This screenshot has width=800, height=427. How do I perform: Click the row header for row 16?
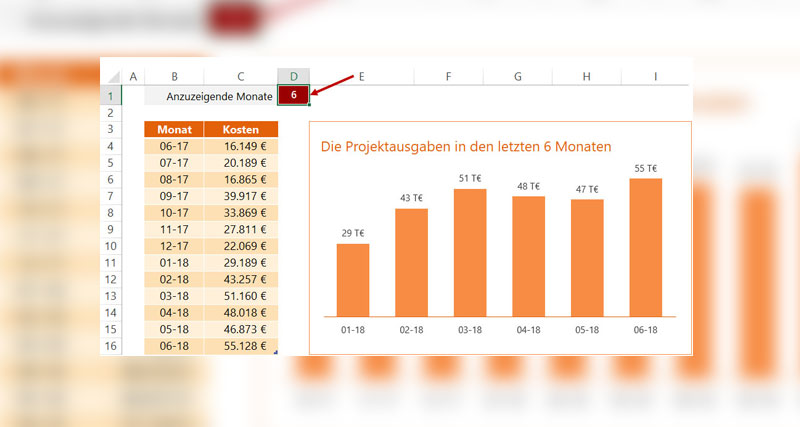point(110,345)
